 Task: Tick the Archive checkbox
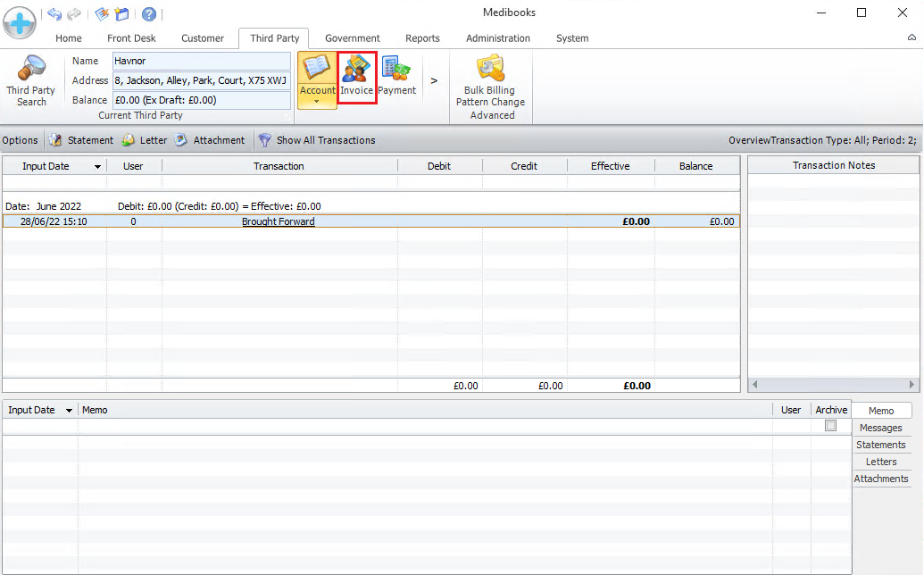[830, 426]
